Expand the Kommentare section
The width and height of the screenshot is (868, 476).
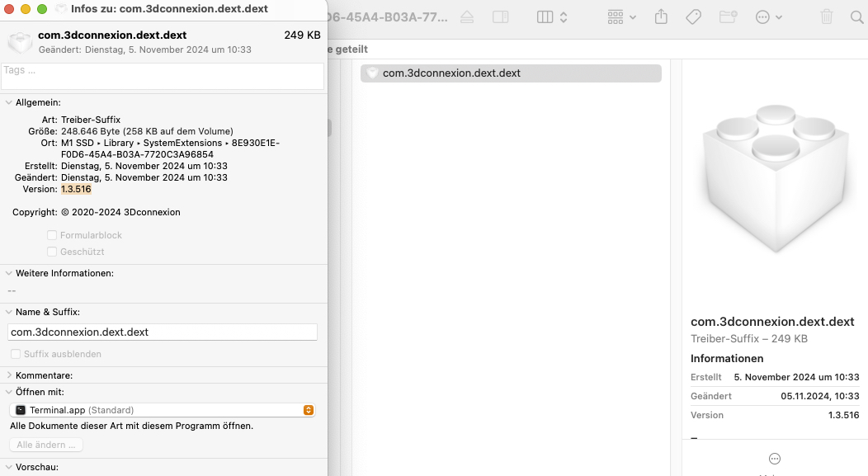click(x=9, y=375)
